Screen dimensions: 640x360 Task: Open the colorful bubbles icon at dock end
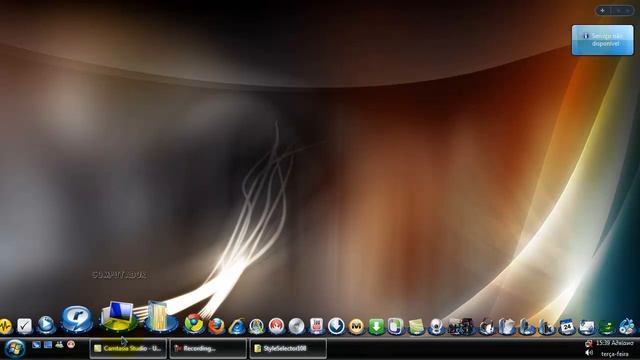click(x=627, y=327)
